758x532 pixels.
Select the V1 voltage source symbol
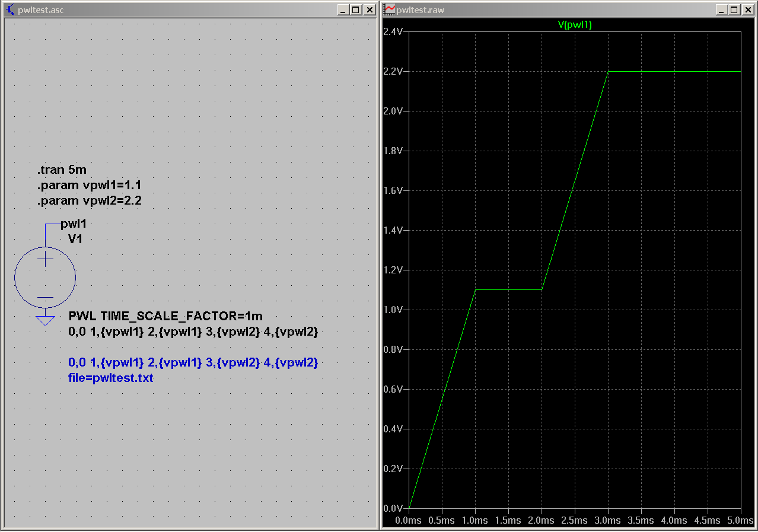tap(45, 277)
